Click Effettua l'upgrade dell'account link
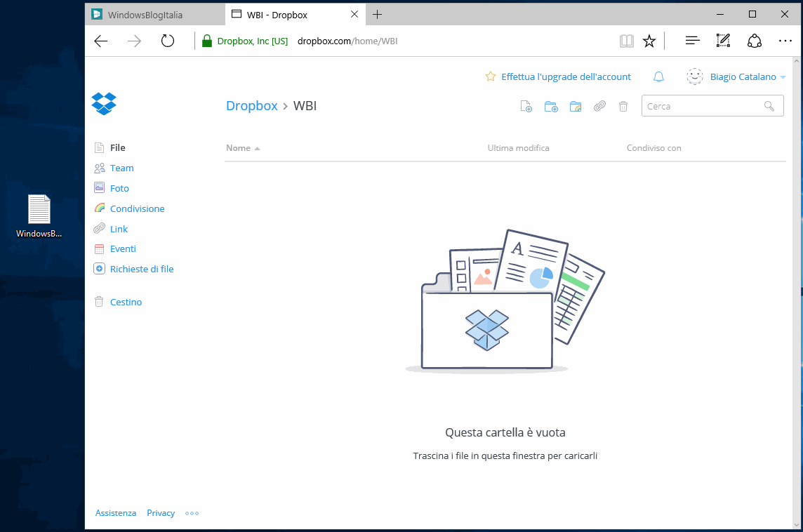803x532 pixels. pos(566,77)
